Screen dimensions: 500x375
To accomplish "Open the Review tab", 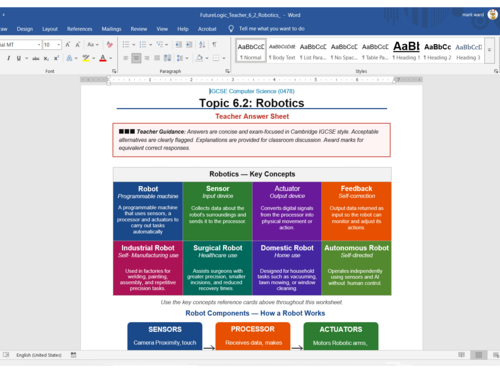I will [x=139, y=29].
